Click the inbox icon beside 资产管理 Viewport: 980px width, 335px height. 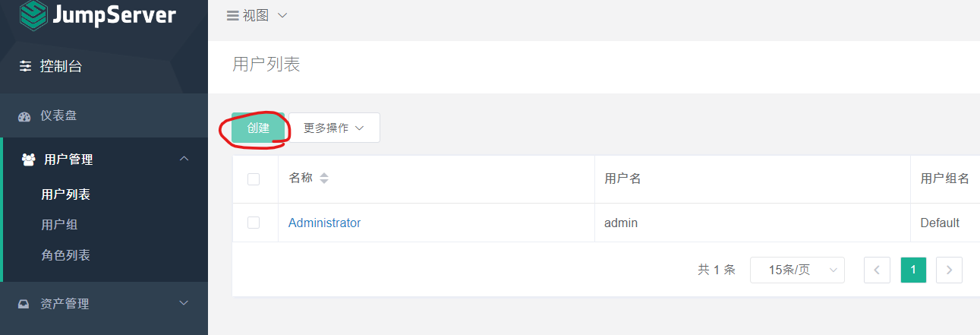(24, 304)
